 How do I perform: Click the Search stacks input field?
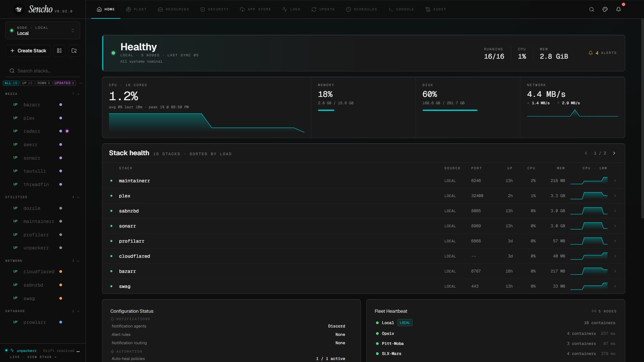tap(43, 71)
